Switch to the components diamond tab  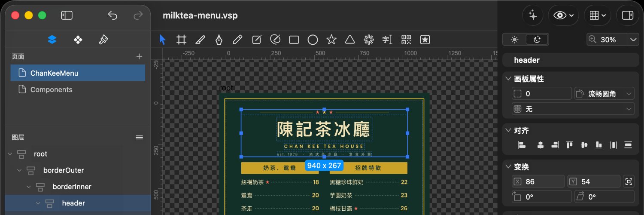click(78, 40)
